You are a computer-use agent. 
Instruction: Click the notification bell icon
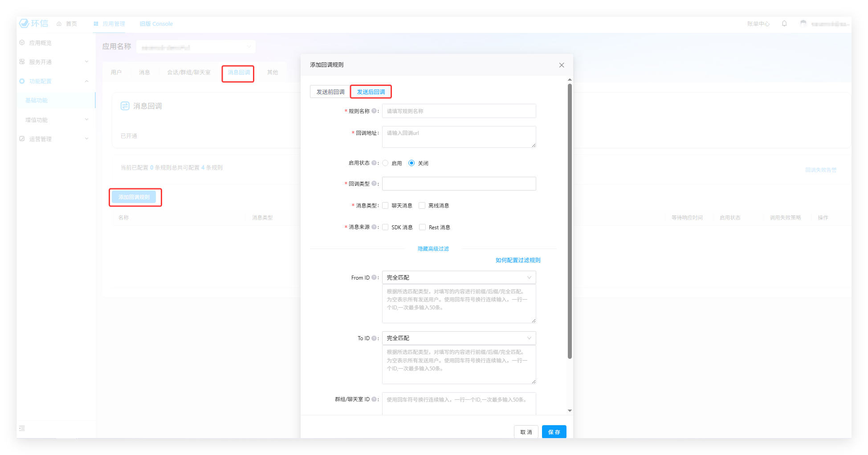[x=784, y=24]
